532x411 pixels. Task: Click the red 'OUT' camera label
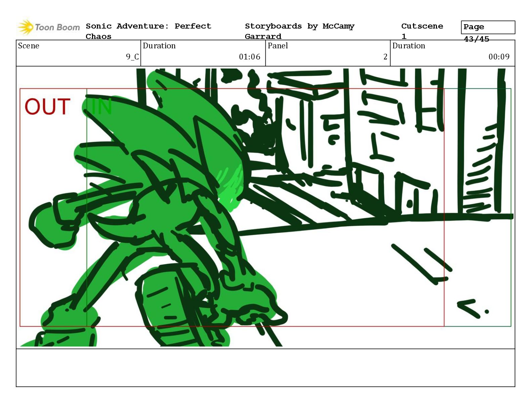pos(47,107)
